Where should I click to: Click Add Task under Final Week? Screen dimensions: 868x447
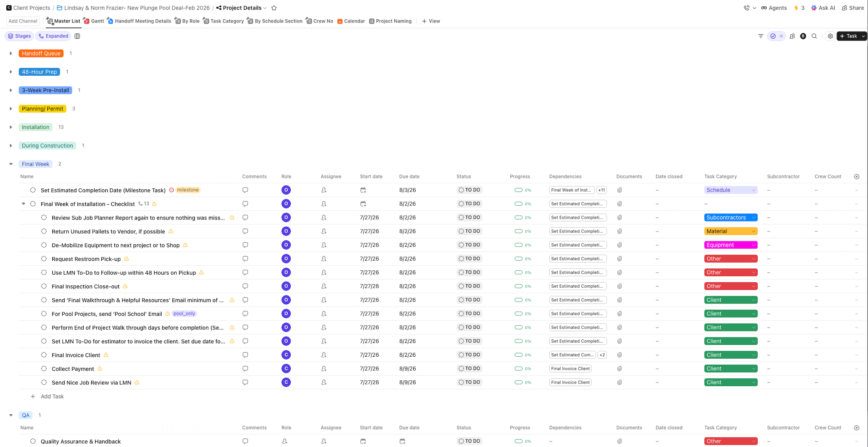52,397
